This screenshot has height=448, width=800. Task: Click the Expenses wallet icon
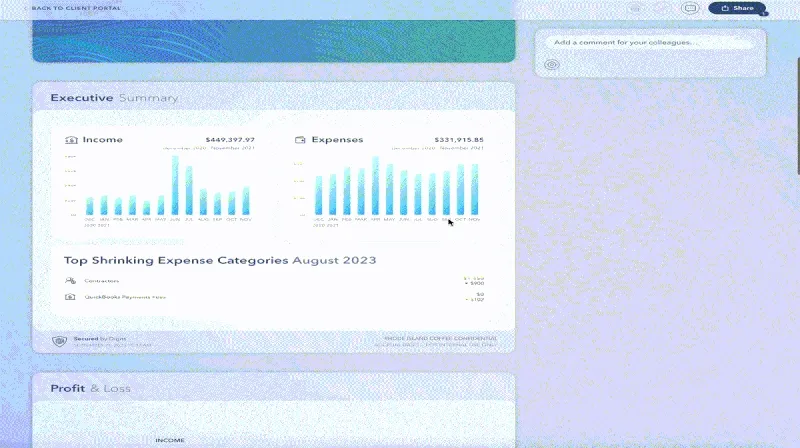[x=300, y=140]
